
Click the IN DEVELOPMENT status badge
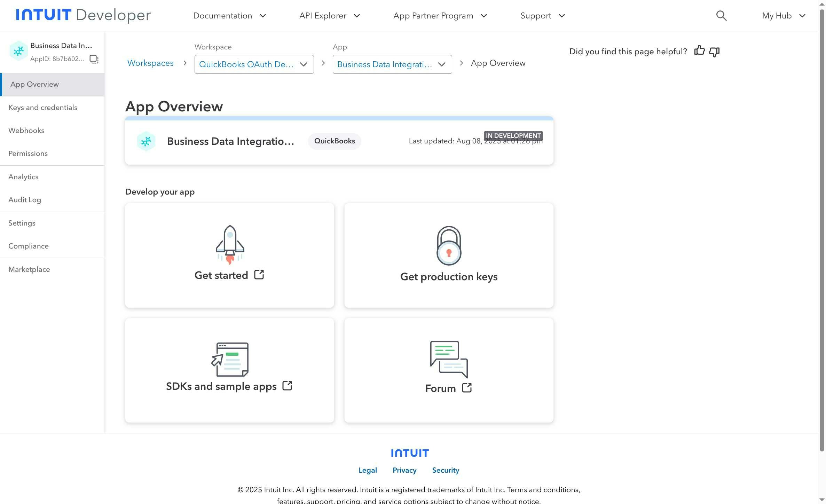513,136
